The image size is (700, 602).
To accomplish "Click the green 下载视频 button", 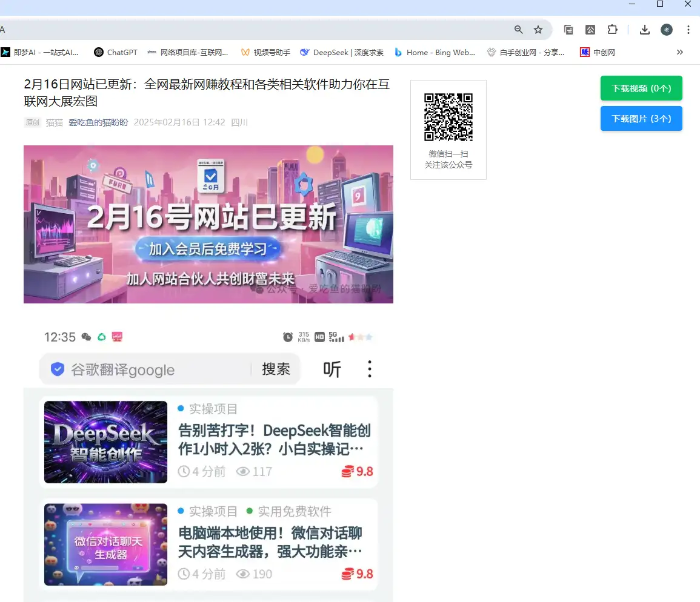I will (641, 88).
